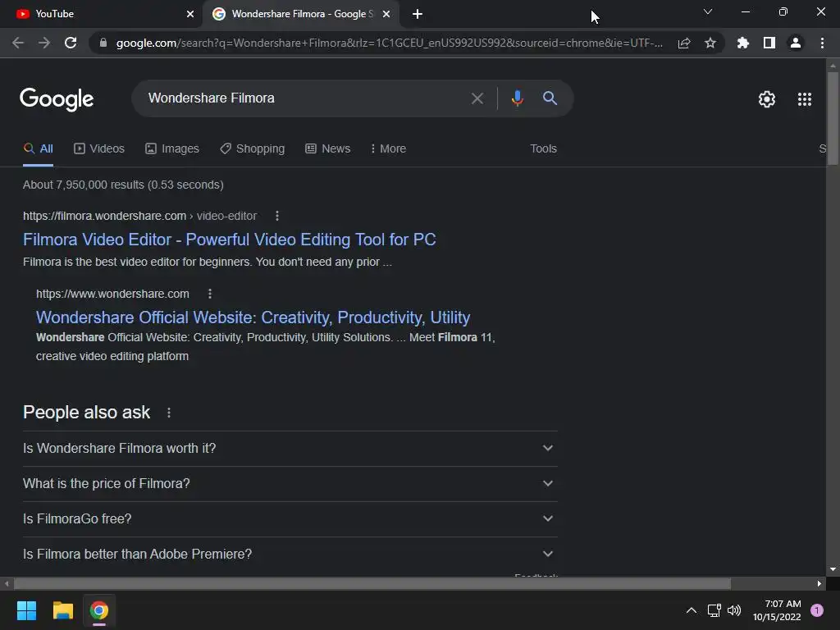The width and height of the screenshot is (840, 630).
Task: Click the horizontal scroll left arrow
Action: [7, 583]
